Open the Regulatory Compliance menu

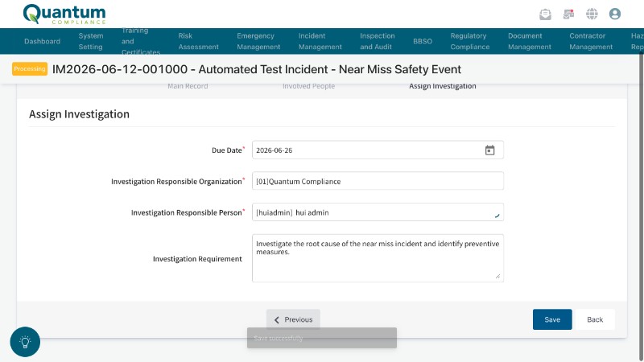[x=470, y=41]
